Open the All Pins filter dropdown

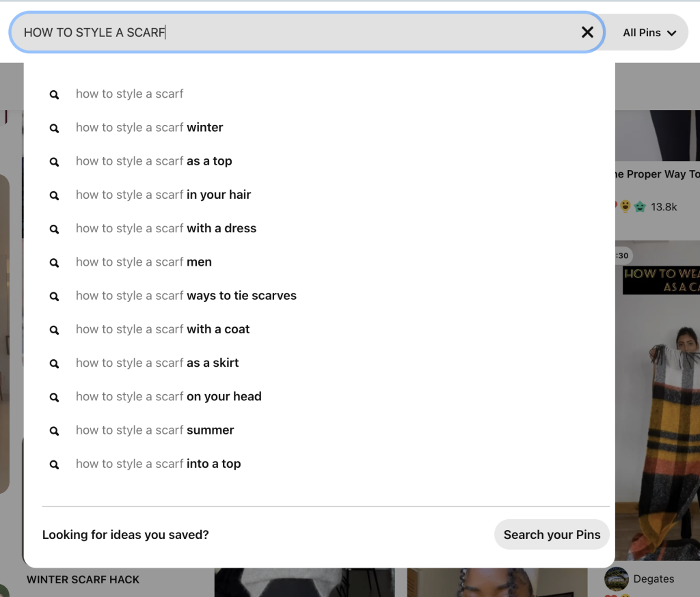pos(647,32)
